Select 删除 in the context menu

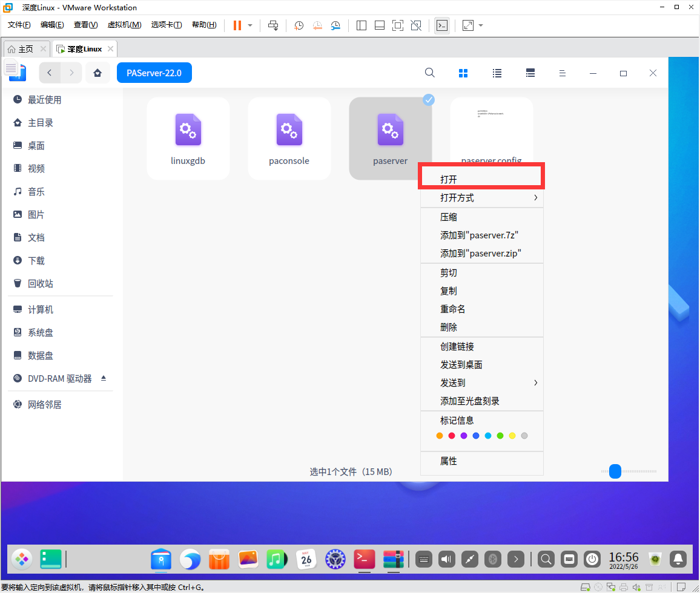tap(481, 327)
